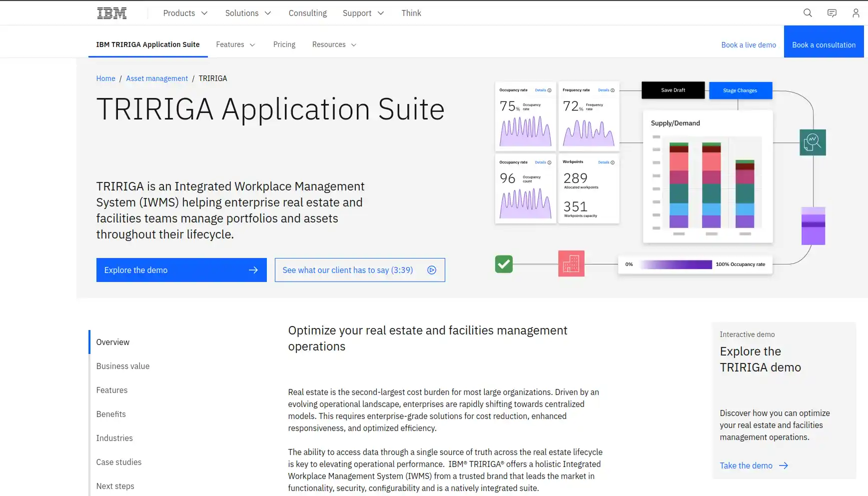The width and height of the screenshot is (868, 496).
Task: Jump to Business value section
Action: click(x=123, y=366)
